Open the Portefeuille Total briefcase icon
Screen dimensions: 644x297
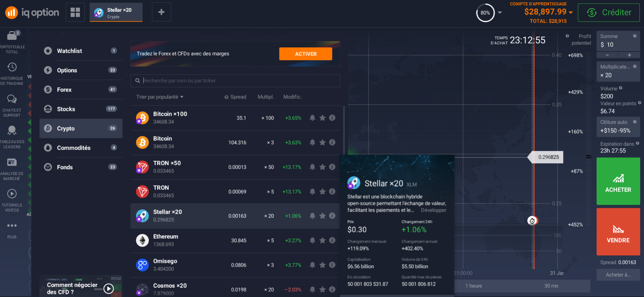pos(12,35)
